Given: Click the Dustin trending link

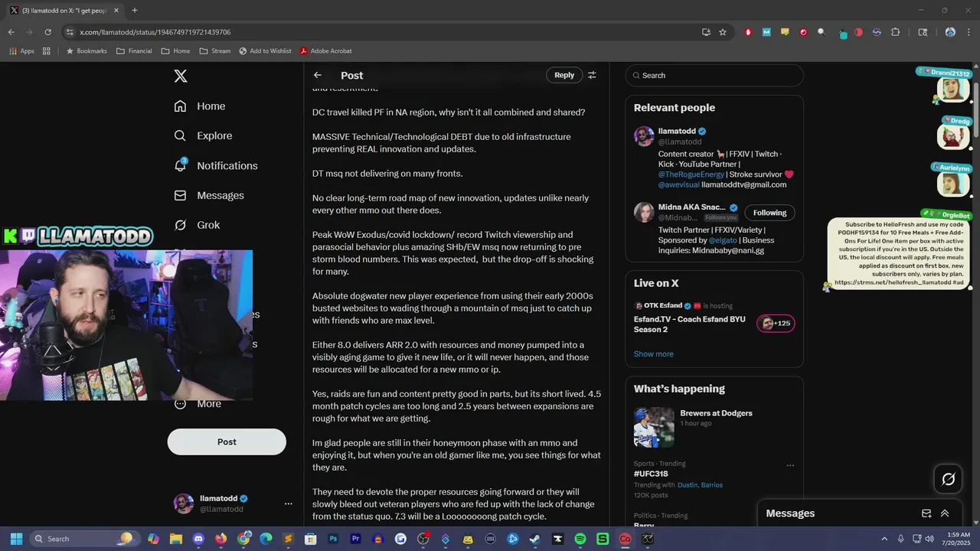Looking at the screenshot, I should click(688, 484).
